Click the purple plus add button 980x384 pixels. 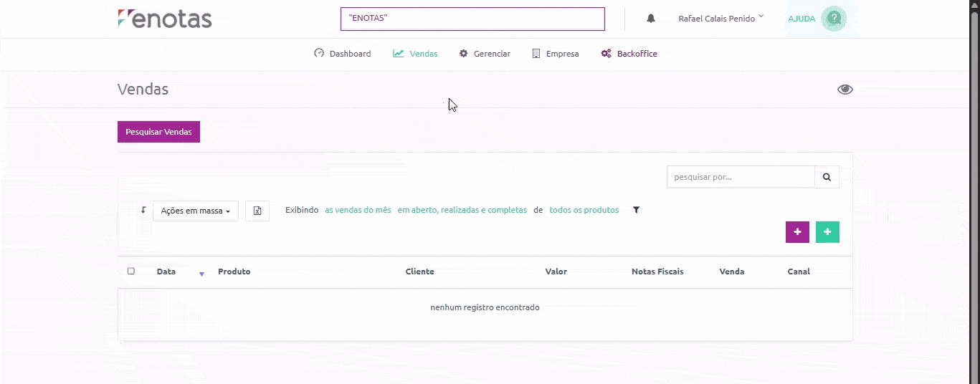797,232
